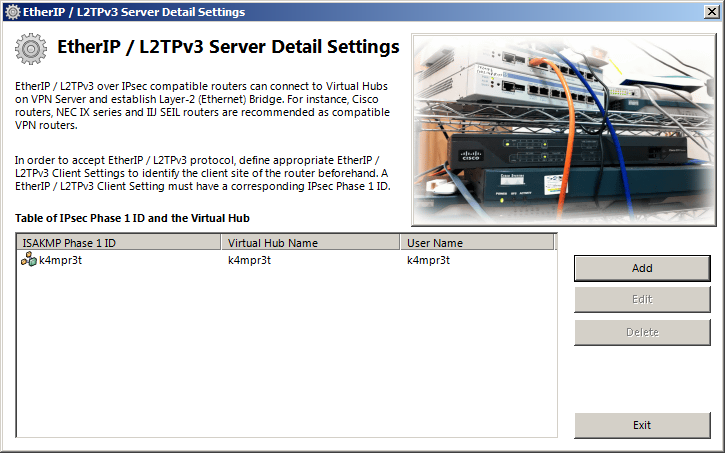Click k4mpr3t under Virtual Hub Name
Viewport: 725px width, 453px height.
(249, 260)
